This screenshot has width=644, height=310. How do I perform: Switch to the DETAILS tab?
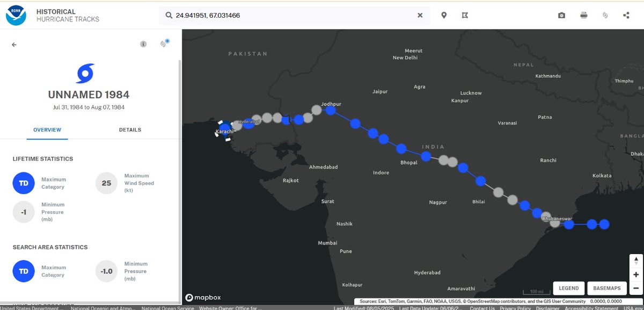130,130
